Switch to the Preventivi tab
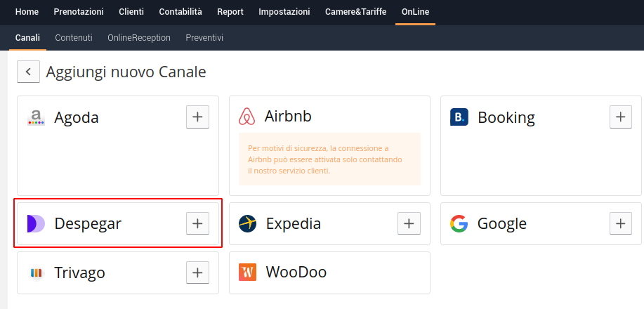The height and width of the screenshot is (309, 644). pos(204,38)
